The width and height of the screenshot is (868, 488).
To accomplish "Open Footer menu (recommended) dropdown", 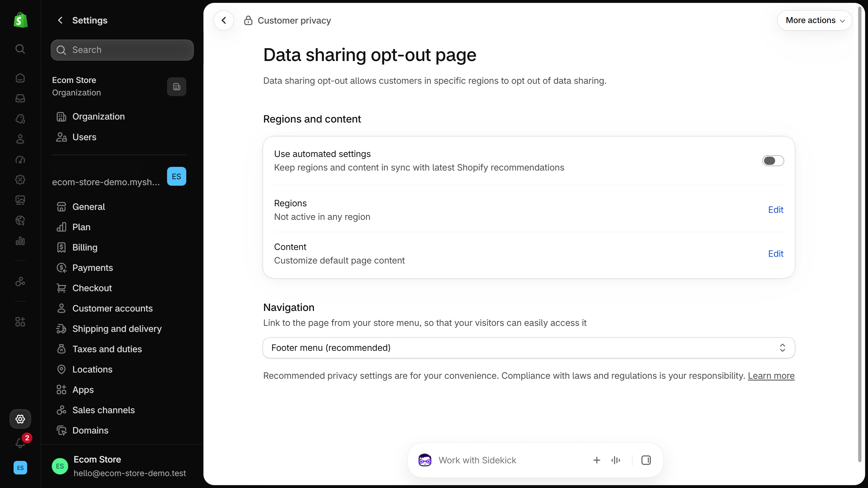I will coord(529,348).
